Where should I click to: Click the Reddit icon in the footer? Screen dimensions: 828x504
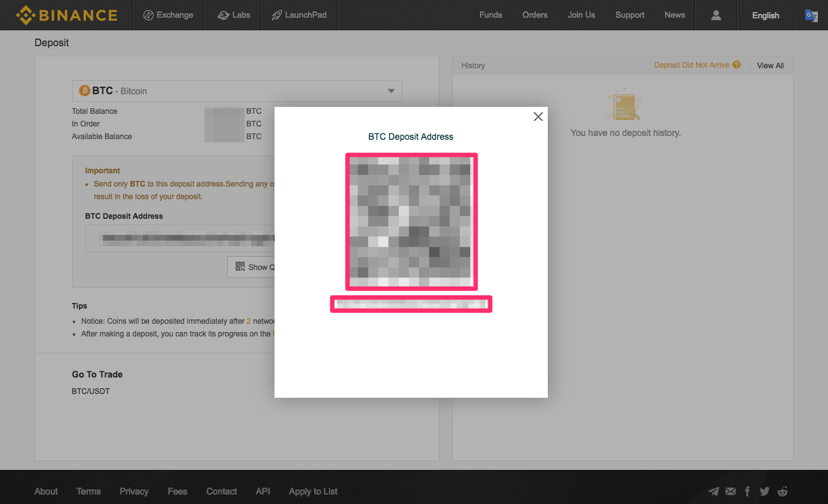782,491
